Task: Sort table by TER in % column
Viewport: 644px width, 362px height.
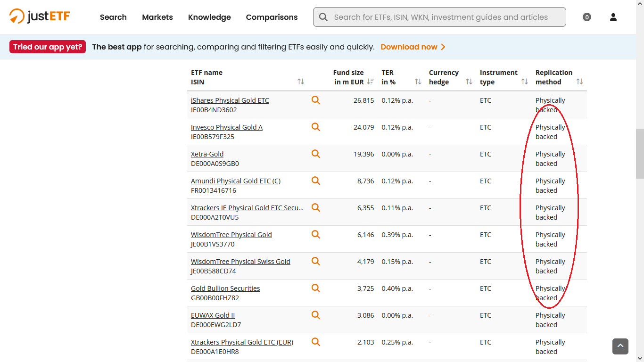Action: point(418,82)
